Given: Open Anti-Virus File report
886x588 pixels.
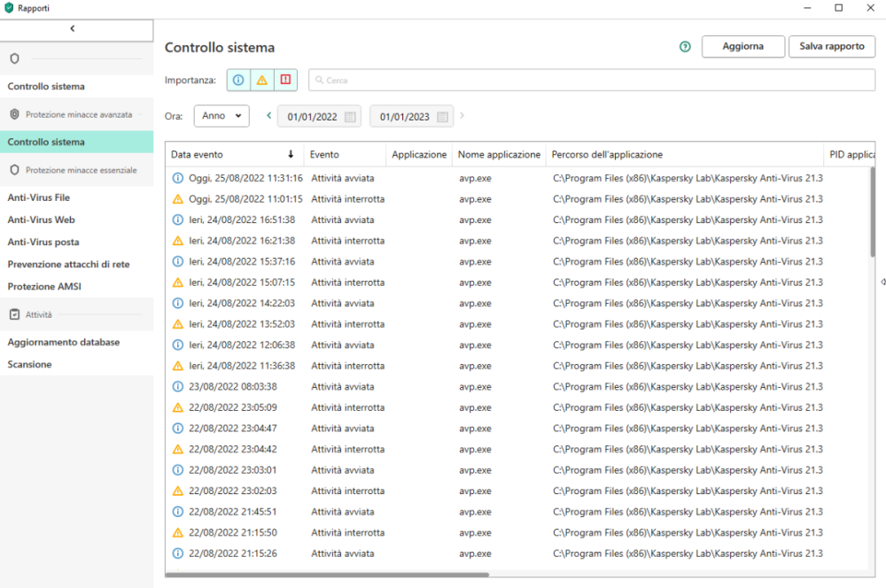Looking at the screenshot, I should pyautogui.click(x=39, y=197).
